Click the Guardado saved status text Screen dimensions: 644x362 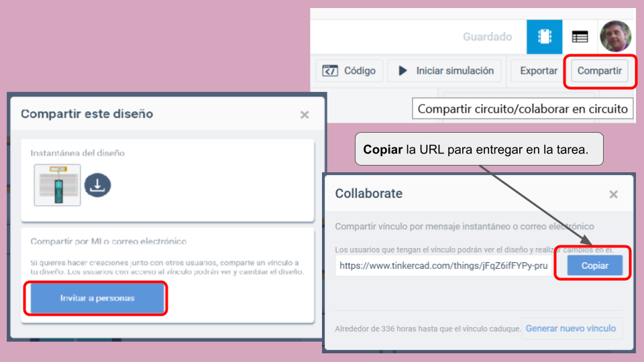pyautogui.click(x=487, y=37)
